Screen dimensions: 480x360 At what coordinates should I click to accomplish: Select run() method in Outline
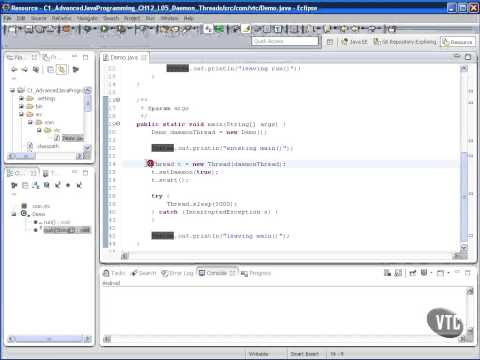(x=52, y=222)
